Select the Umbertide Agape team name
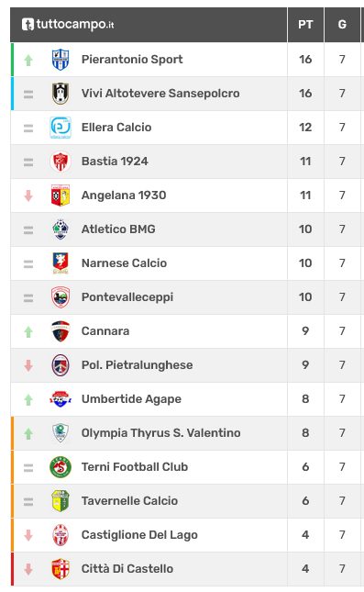364x592 pixels. pyautogui.click(x=131, y=399)
